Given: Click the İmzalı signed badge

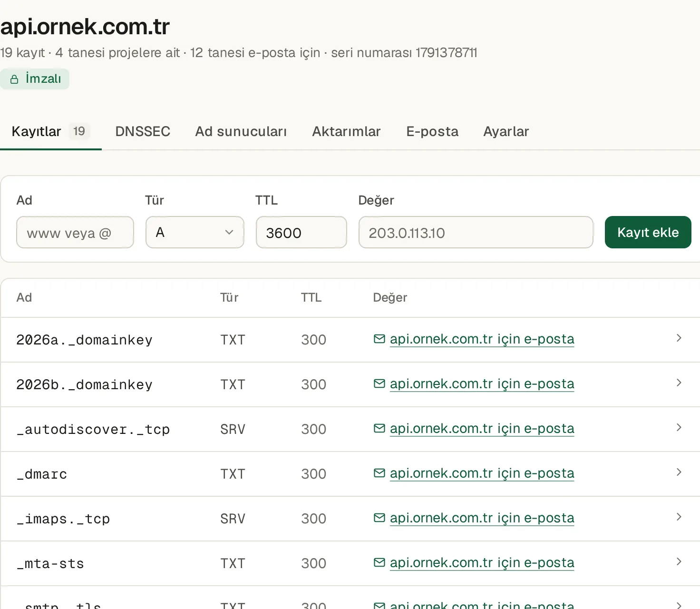Looking at the screenshot, I should tap(35, 79).
